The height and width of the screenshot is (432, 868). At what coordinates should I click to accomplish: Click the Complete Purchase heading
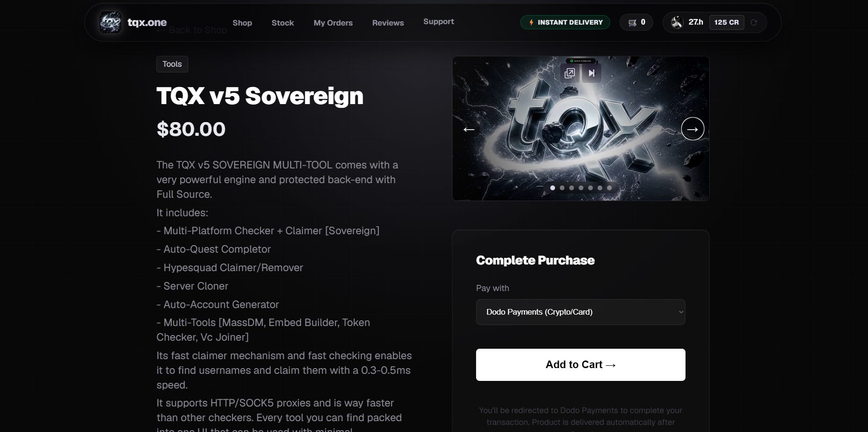(x=535, y=260)
